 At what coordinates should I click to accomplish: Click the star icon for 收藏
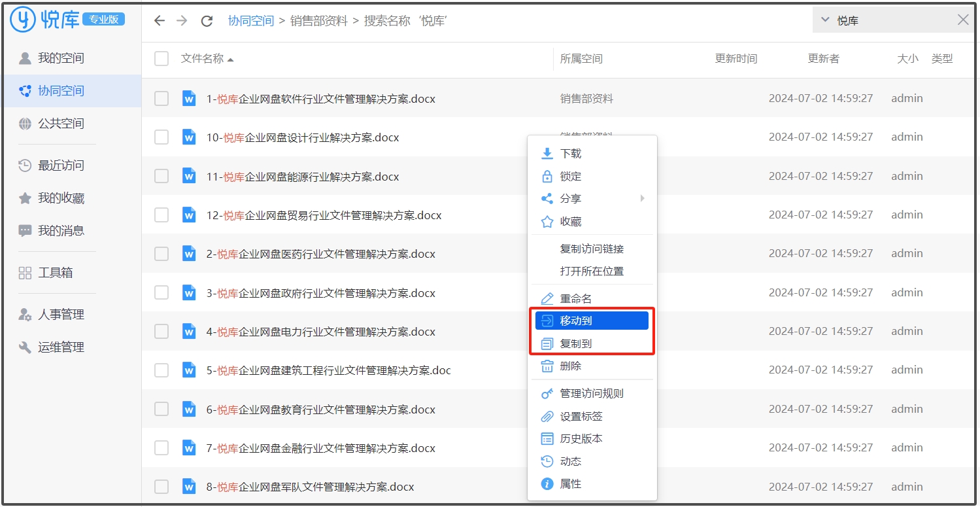(547, 222)
